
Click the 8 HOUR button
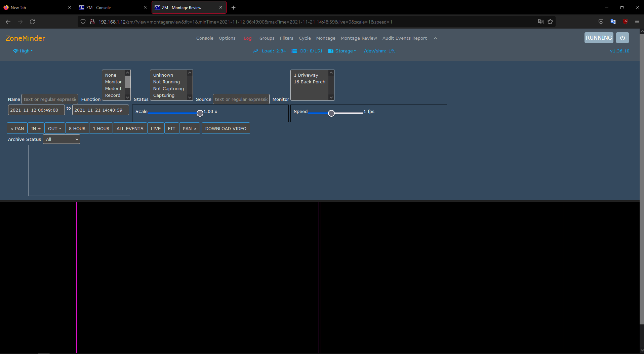tap(77, 129)
